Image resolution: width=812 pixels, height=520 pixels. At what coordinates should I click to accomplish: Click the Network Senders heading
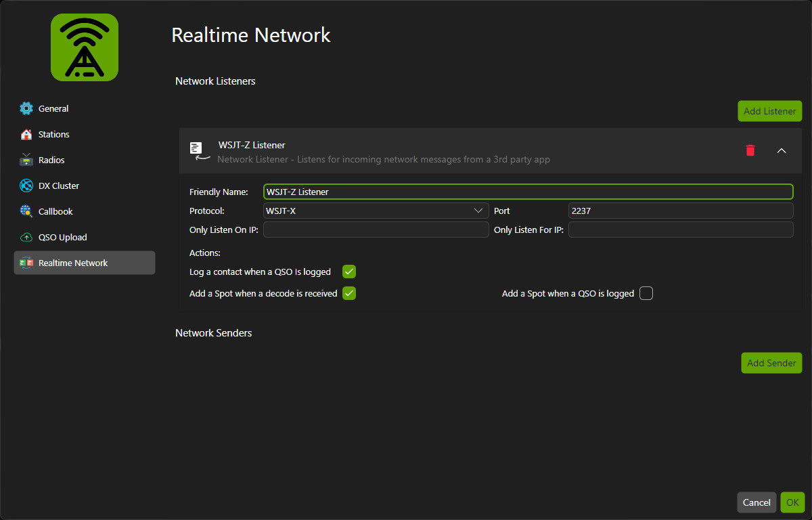214,333
